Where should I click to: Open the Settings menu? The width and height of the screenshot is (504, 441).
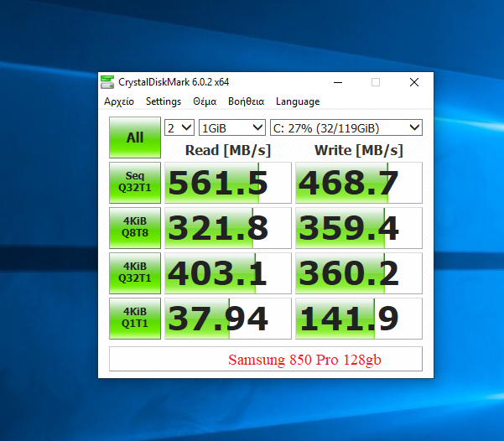tap(164, 101)
